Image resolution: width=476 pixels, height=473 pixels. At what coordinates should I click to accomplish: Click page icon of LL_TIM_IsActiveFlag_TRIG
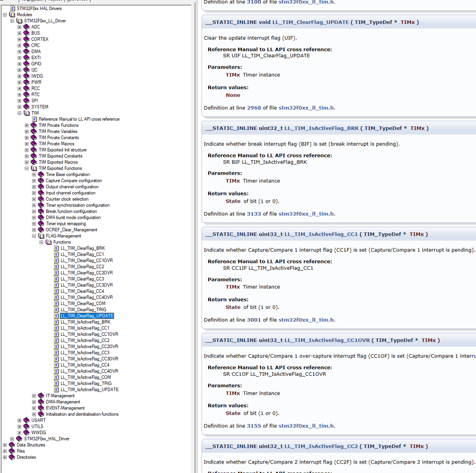(57, 383)
